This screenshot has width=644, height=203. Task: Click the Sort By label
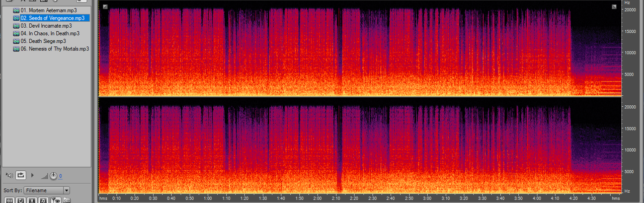[13, 190]
